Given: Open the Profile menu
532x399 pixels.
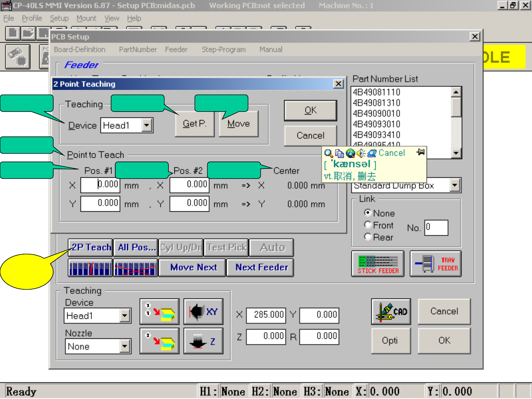Looking at the screenshot, I should tap(32, 18).
